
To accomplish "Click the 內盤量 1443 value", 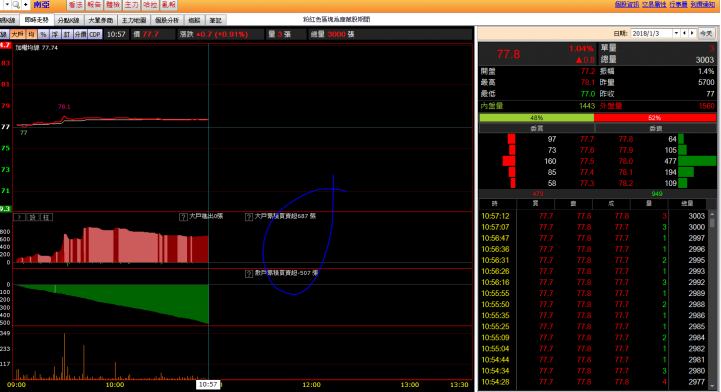I will coord(587,106).
